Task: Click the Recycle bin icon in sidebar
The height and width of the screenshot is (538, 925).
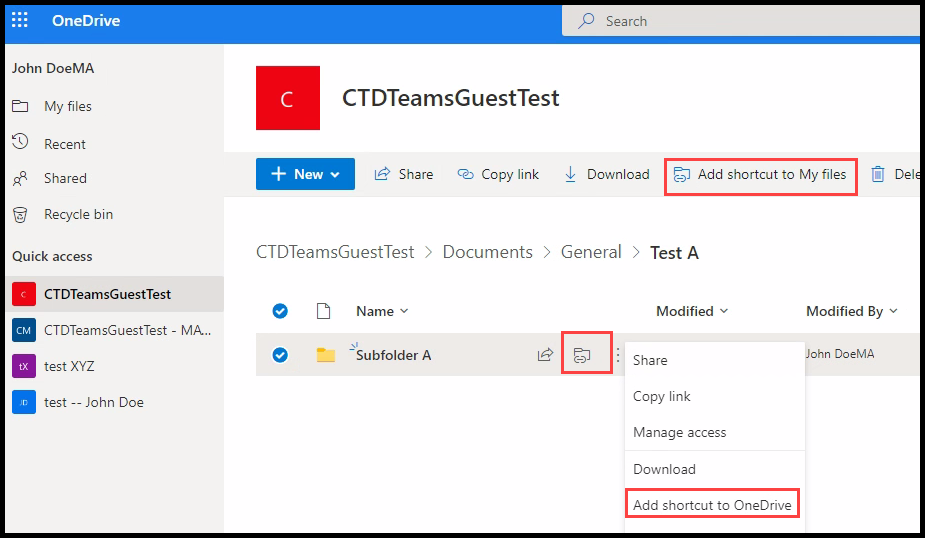Action: 20,215
